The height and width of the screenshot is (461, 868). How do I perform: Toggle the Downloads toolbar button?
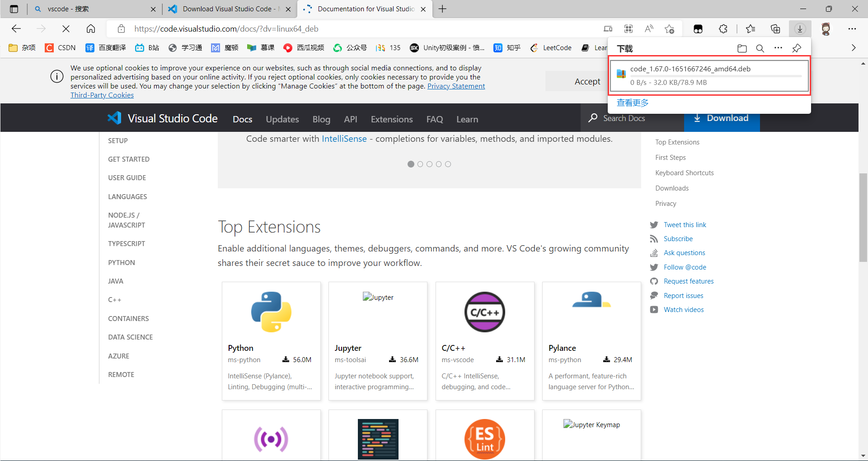click(800, 28)
